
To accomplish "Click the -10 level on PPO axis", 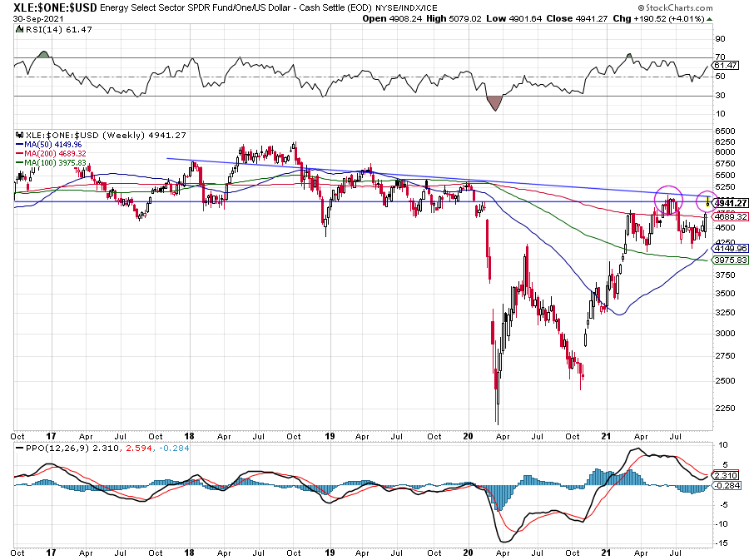I will [x=722, y=523].
